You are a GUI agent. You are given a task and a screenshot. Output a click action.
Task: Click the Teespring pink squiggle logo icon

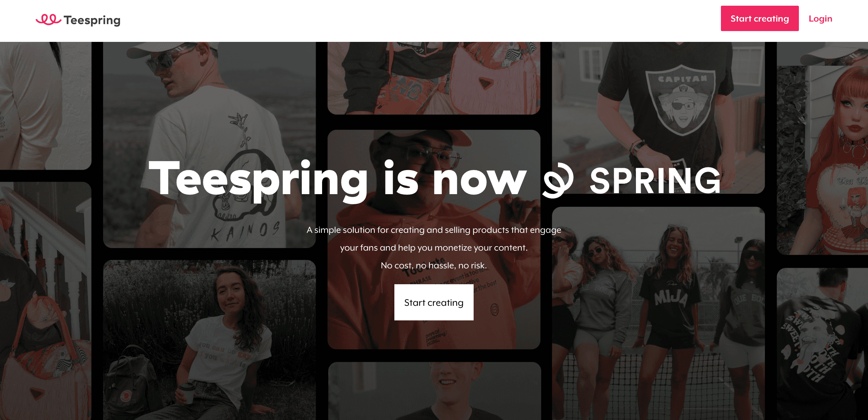pos(49,20)
